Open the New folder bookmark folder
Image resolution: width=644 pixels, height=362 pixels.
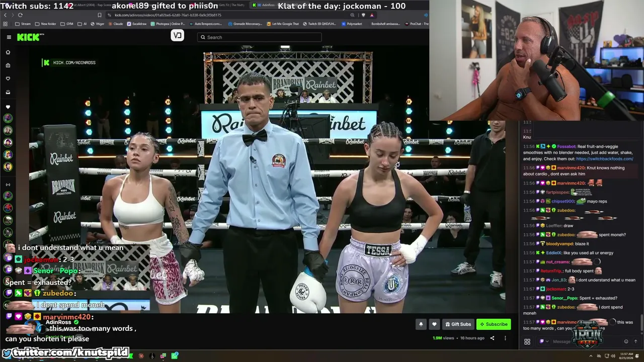46,24
